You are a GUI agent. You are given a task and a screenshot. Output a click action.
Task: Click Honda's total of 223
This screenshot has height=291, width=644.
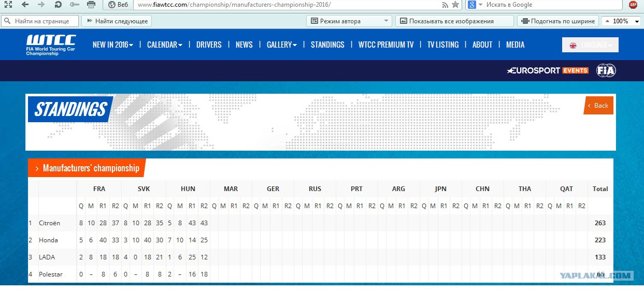click(x=600, y=240)
